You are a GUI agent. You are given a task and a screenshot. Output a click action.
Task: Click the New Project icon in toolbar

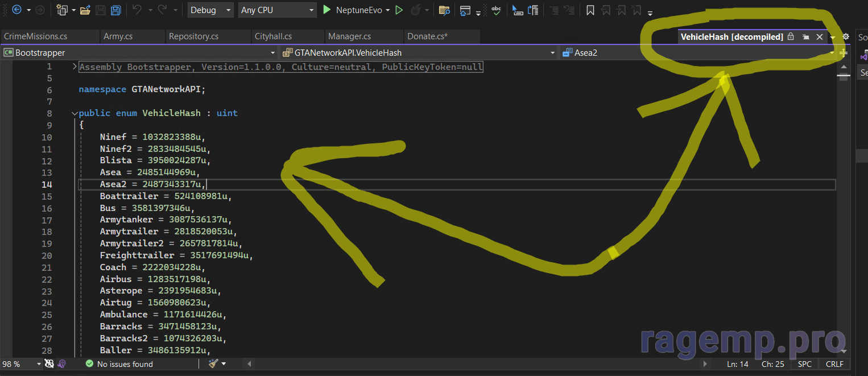click(x=63, y=10)
